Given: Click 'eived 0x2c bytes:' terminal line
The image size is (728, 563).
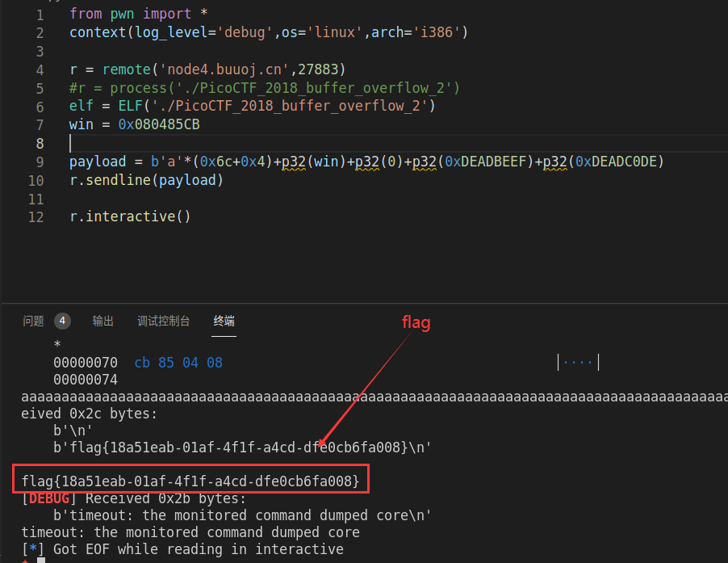Looking at the screenshot, I should (89, 414).
